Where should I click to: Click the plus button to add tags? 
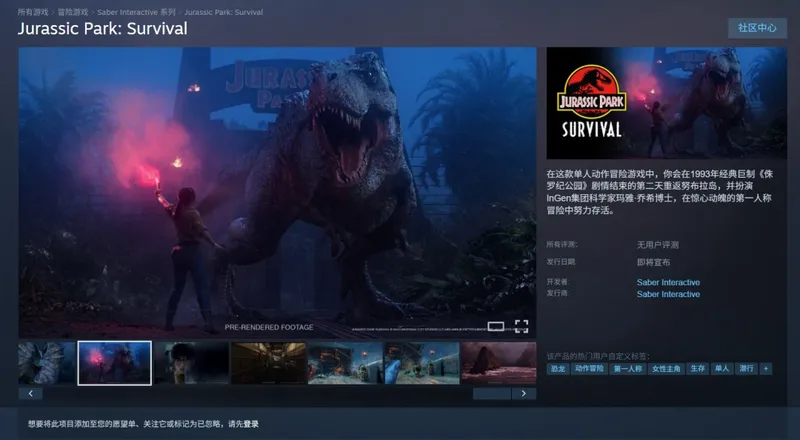766,369
